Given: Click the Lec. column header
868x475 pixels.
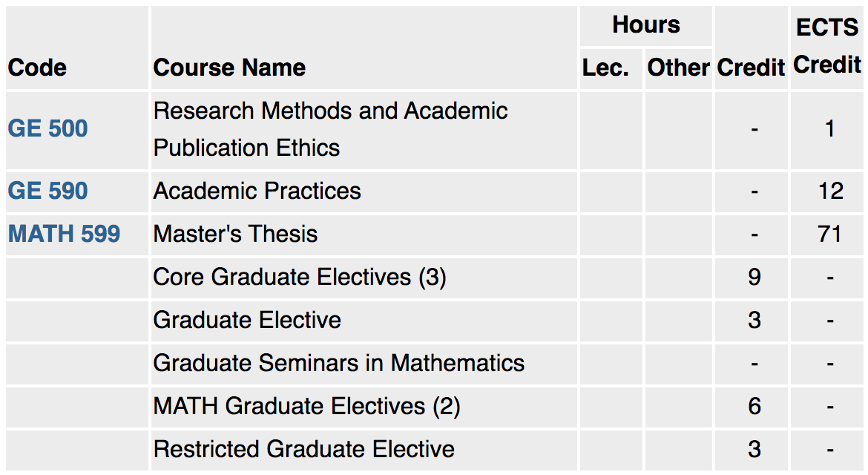Looking at the screenshot, I should pyautogui.click(x=605, y=68).
